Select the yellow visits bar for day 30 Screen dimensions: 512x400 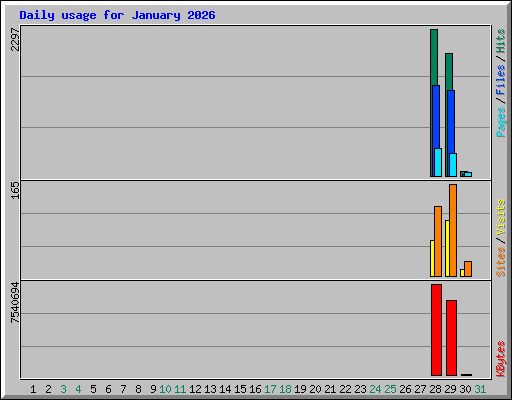(x=462, y=273)
